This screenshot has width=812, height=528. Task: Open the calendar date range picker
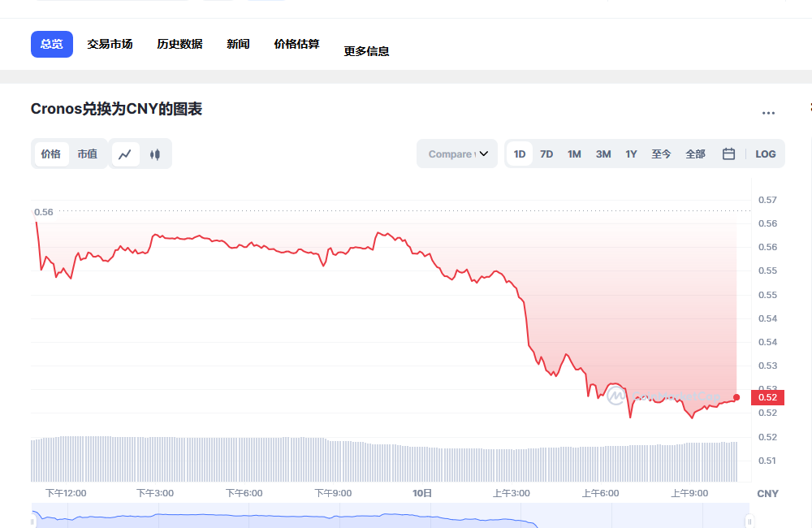tap(728, 154)
